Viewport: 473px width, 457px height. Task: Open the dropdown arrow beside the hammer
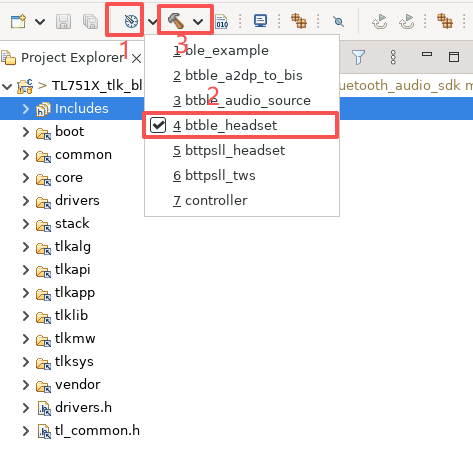coord(198,22)
